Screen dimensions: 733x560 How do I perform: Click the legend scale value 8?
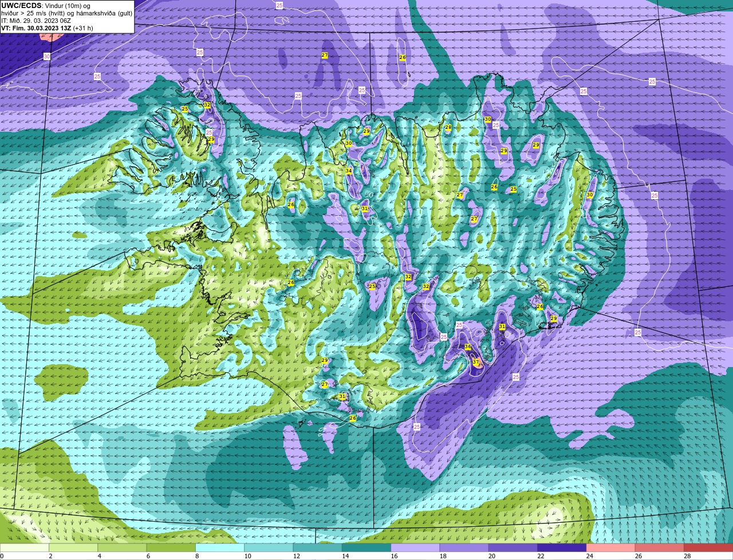pos(197,556)
